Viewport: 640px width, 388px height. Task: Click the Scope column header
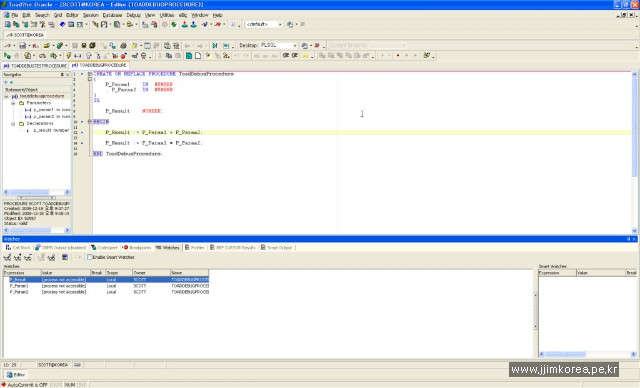pyautogui.click(x=118, y=273)
